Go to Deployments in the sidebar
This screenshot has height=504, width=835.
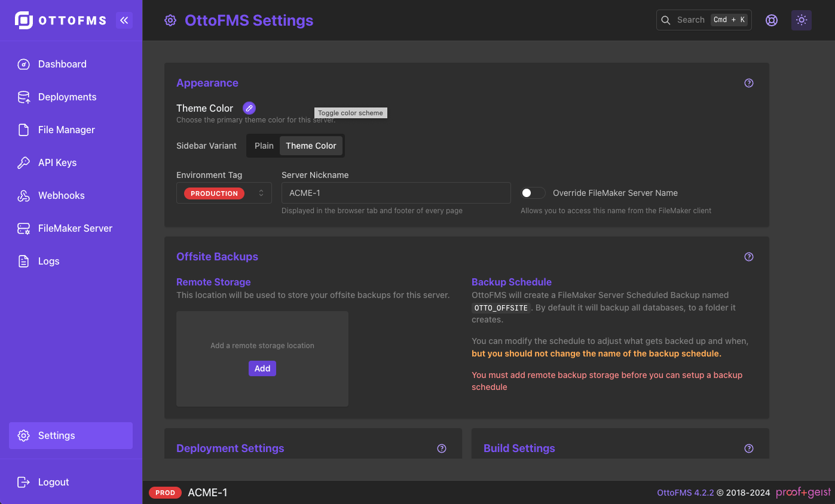point(71,97)
